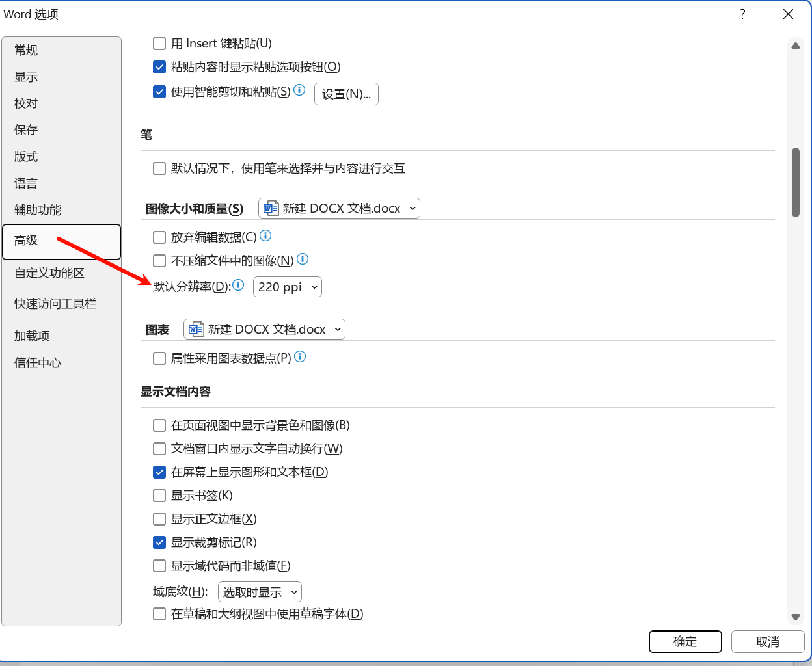Open 图像大小和质量 document dropdown
This screenshot has height=666, width=812.
click(339, 208)
